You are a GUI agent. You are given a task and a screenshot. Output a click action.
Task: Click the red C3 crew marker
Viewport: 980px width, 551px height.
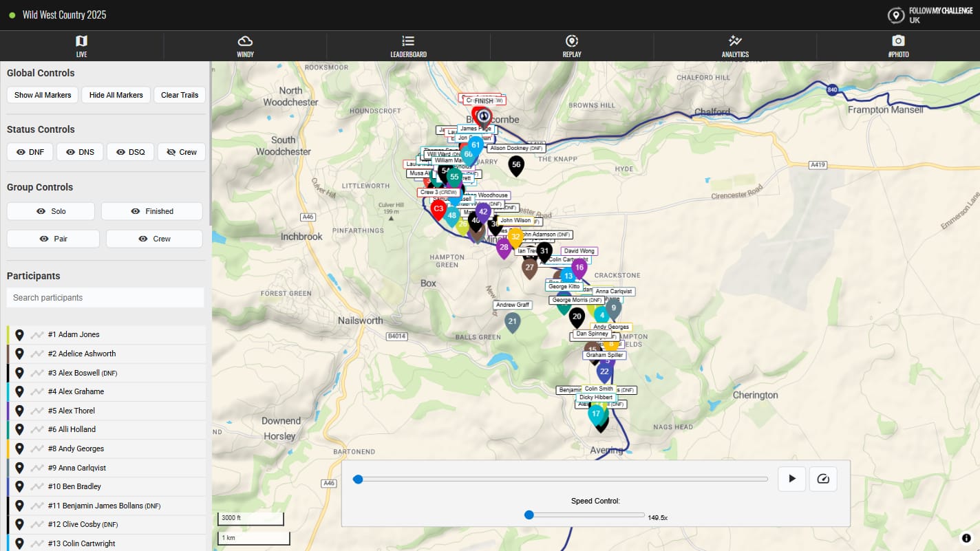(438, 208)
